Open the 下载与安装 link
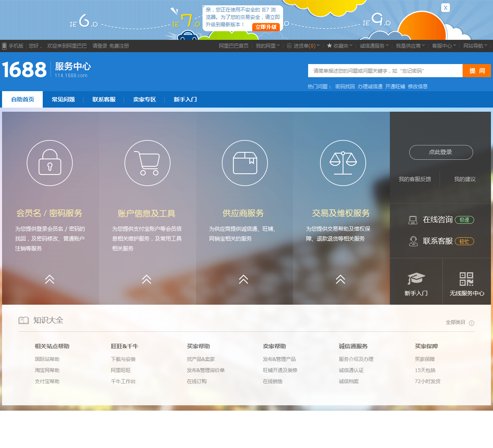The image size is (493, 448). 123,359
